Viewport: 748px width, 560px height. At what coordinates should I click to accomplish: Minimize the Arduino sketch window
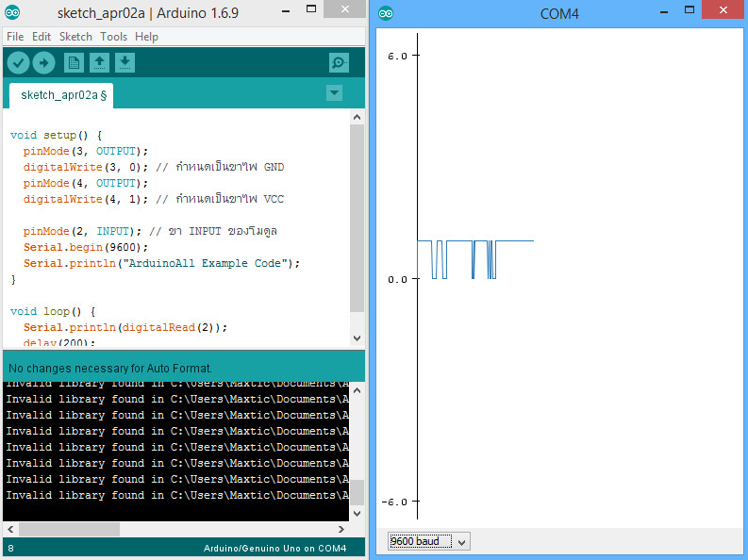click(286, 10)
